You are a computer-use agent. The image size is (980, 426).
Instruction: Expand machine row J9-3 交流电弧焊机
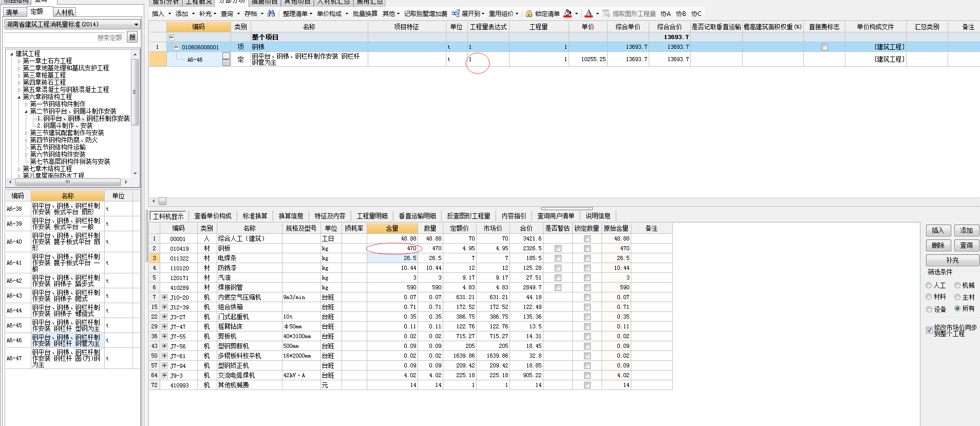click(x=164, y=375)
